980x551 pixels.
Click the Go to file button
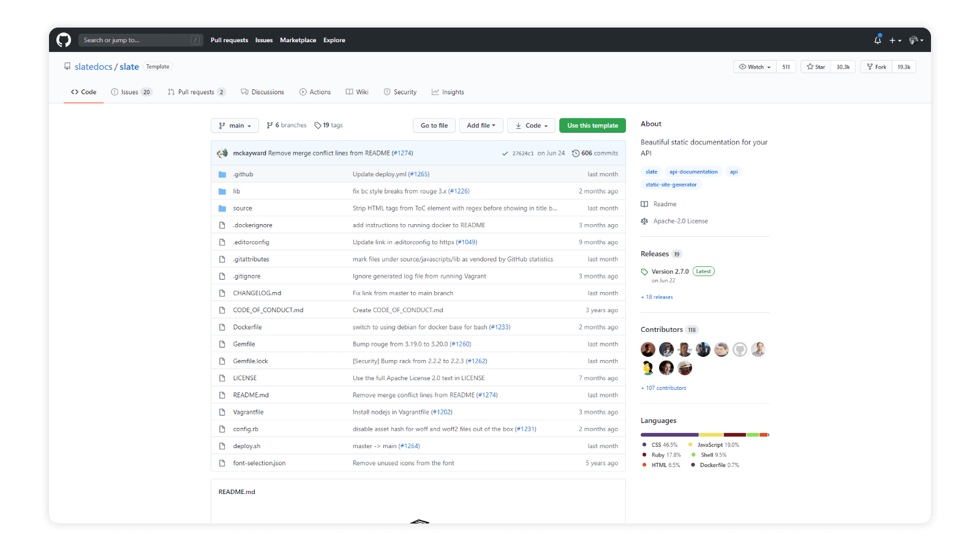coord(434,126)
